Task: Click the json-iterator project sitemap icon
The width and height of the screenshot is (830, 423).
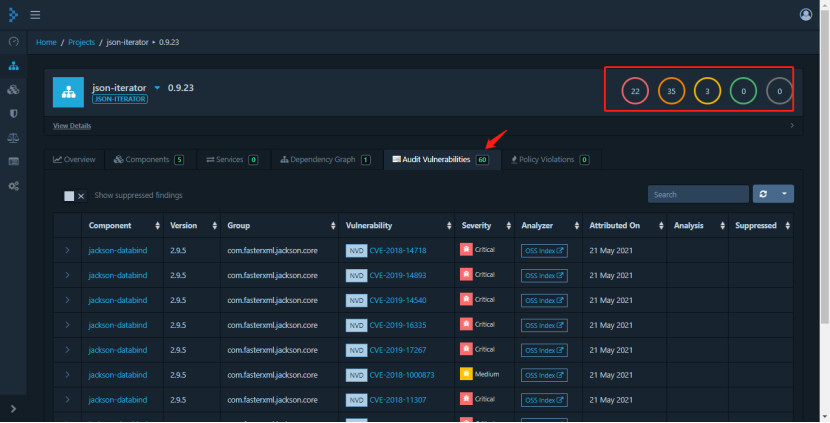Action: (68, 92)
